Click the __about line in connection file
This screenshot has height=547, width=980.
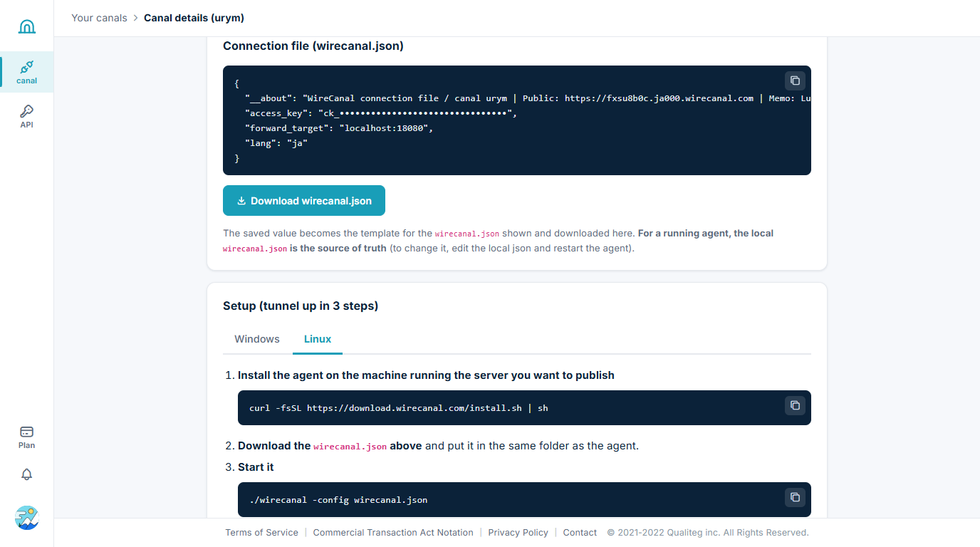pyautogui.click(x=528, y=98)
